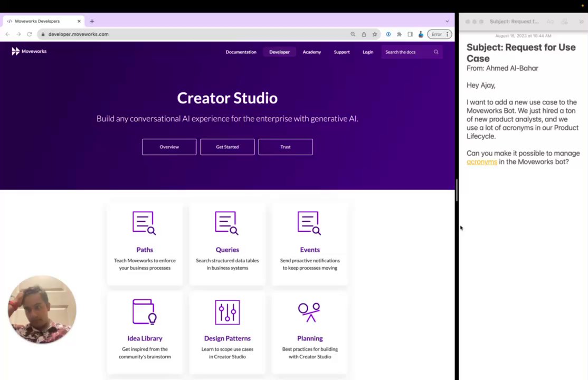Click the note timestamp August 15, 2023
This screenshot has width=588, height=380.
point(523,36)
